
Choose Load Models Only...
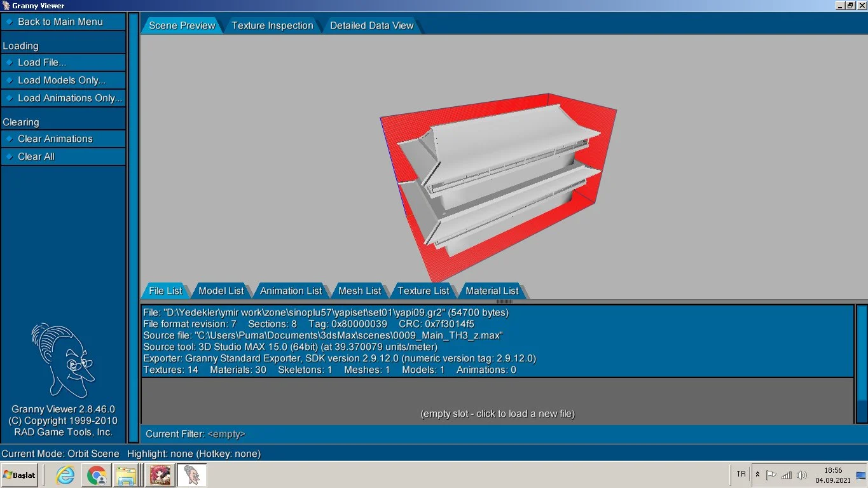click(x=63, y=80)
